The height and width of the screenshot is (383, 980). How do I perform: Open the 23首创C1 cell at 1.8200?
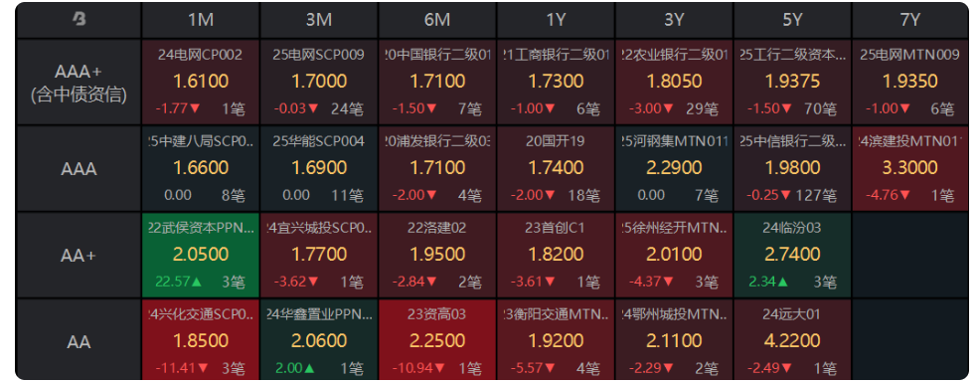(556, 256)
